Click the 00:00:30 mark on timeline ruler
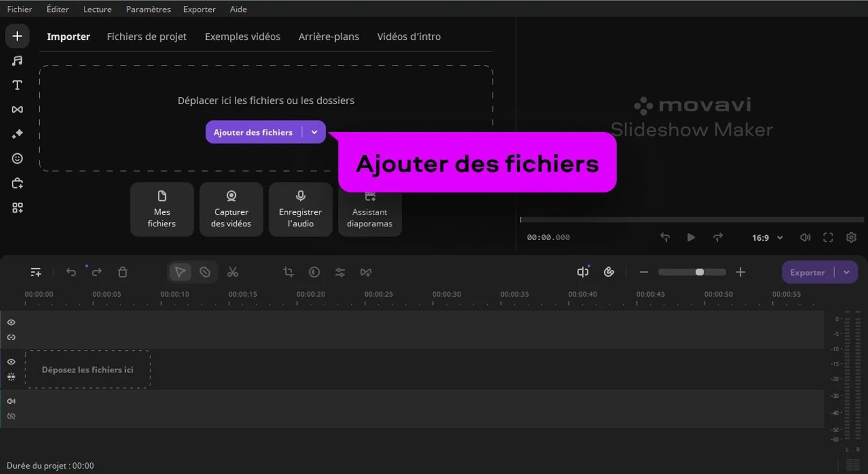The height and width of the screenshot is (474, 868). point(446,294)
